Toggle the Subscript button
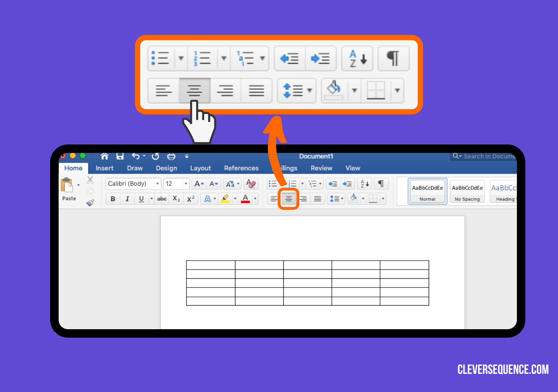Screen dimensions: 558x392 coord(176,199)
